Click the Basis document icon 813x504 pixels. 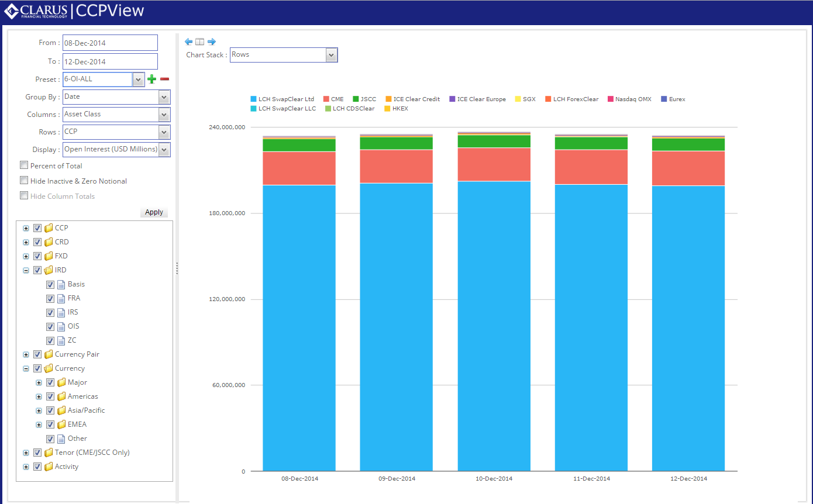coord(61,284)
